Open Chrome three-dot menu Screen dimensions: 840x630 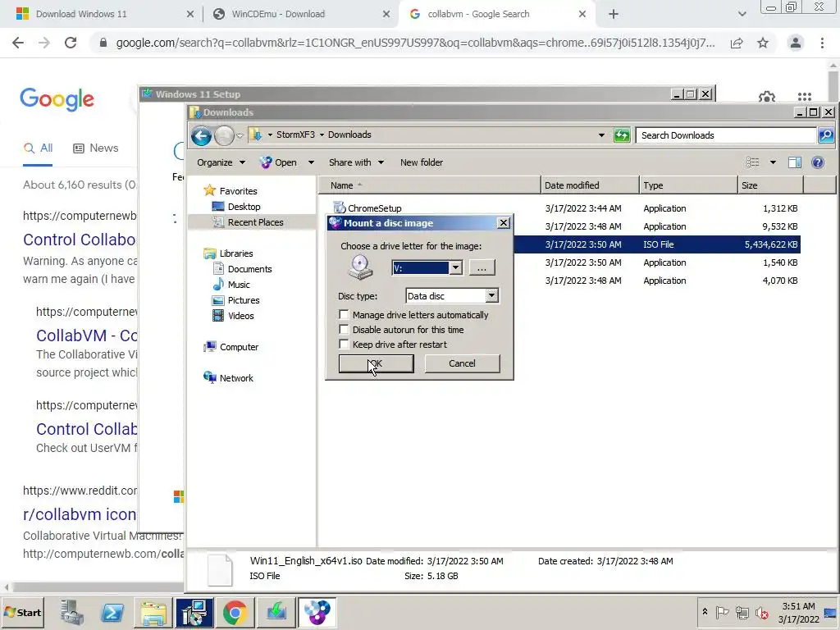tap(822, 43)
